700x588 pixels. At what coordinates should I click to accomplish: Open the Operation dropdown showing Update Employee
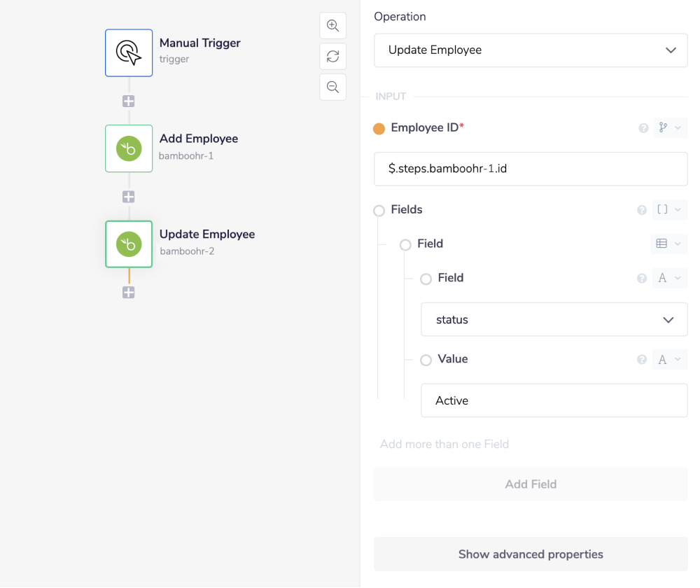531,50
